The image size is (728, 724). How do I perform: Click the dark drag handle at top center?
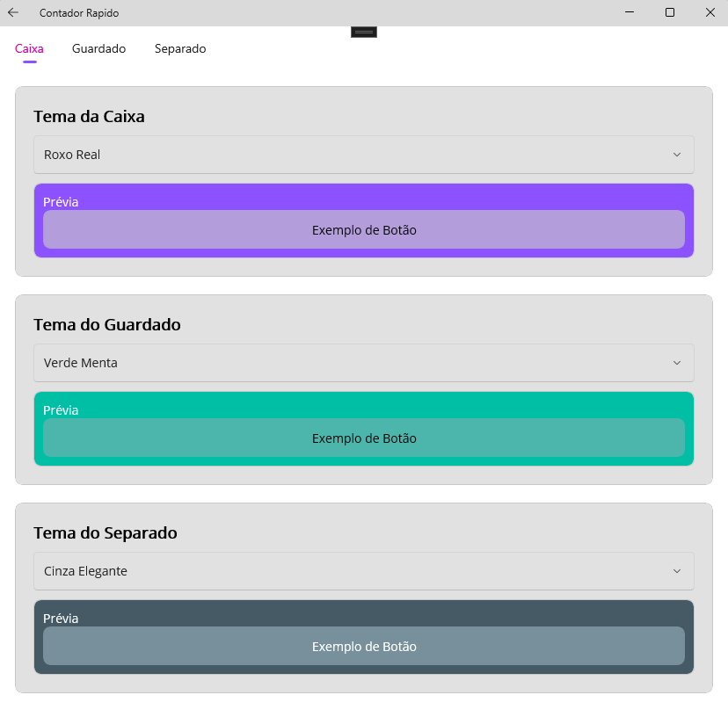[364, 32]
